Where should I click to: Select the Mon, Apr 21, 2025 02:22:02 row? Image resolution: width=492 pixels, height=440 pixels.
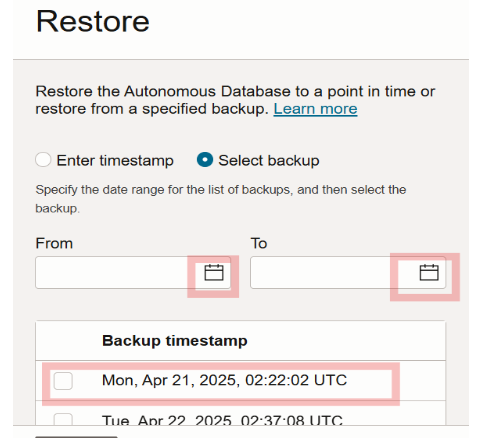240,381
